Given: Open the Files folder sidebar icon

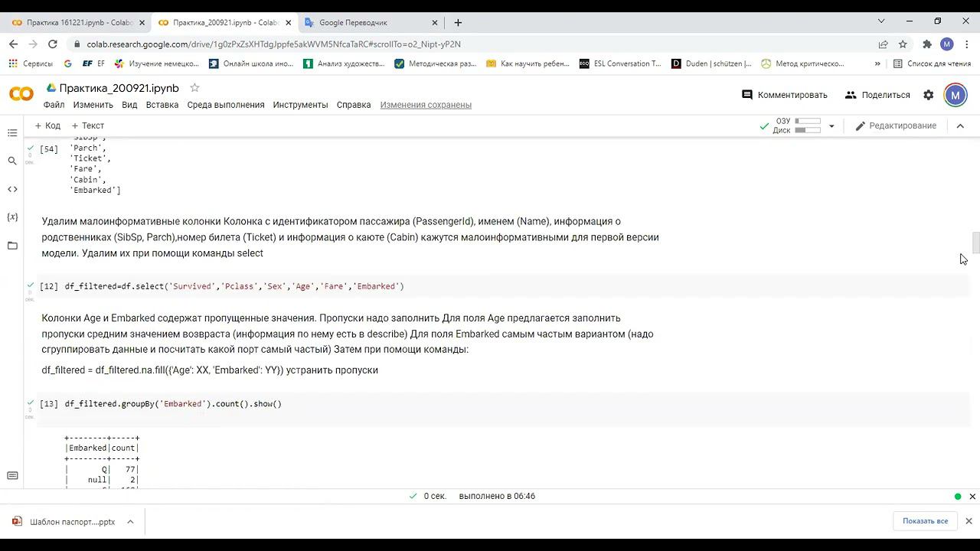Looking at the screenshot, I should [12, 246].
